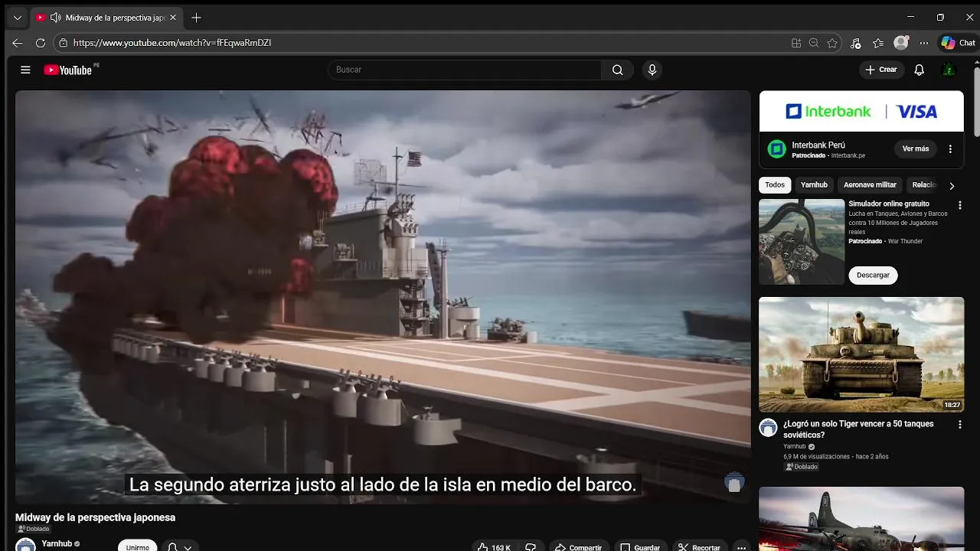Save video with Guardar button

640,548
